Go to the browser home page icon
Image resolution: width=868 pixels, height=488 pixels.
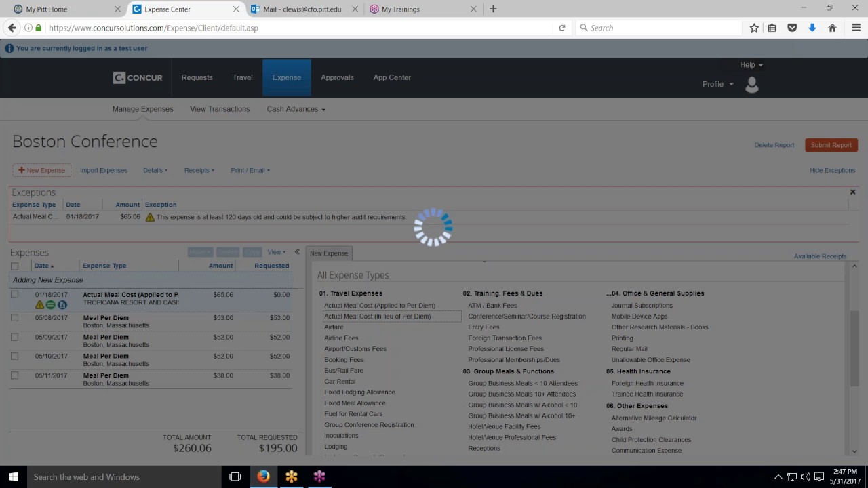point(832,28)
